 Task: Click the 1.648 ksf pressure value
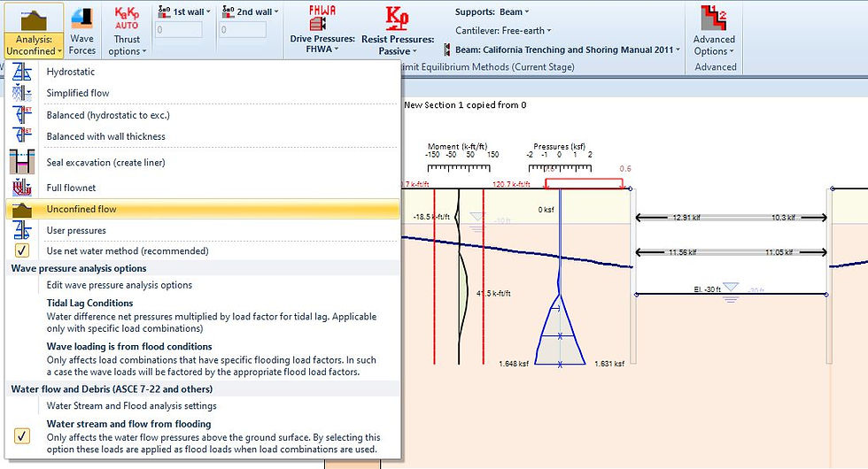(x=514, y=364)
